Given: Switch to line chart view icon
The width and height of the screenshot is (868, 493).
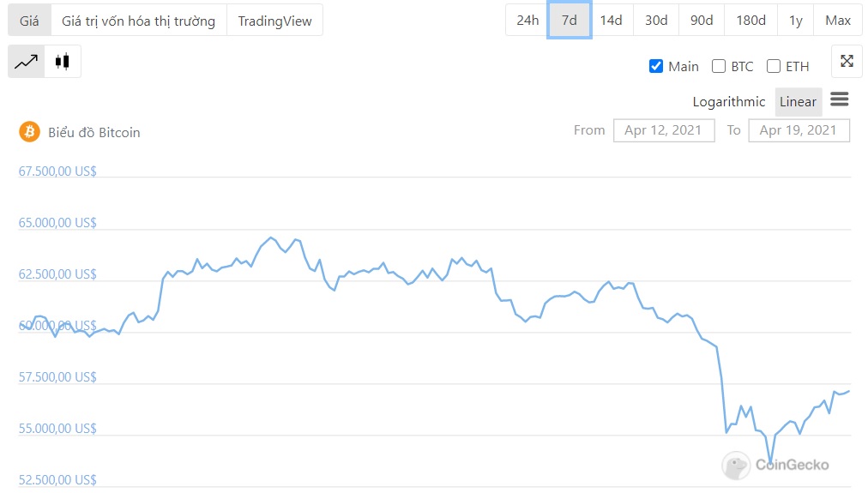Looking at the screenshot, I should point(27,62).
